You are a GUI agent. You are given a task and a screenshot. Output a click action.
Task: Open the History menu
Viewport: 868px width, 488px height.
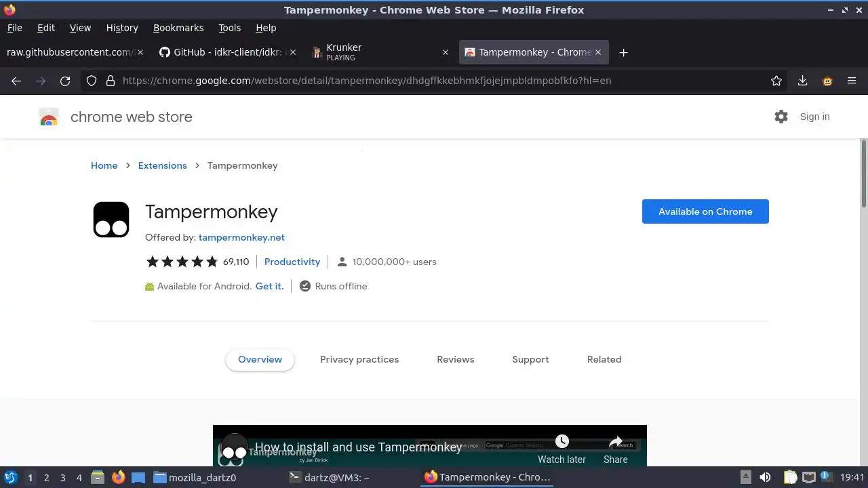(122, 28)
